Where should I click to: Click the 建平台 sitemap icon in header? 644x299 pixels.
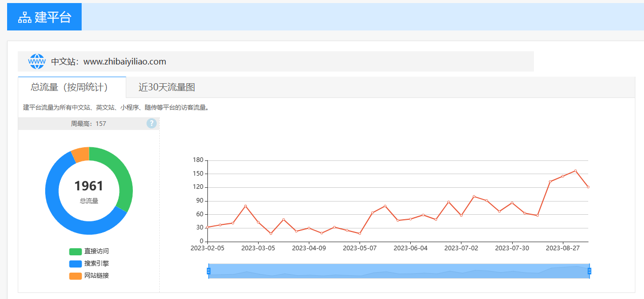tap(24, 17)
